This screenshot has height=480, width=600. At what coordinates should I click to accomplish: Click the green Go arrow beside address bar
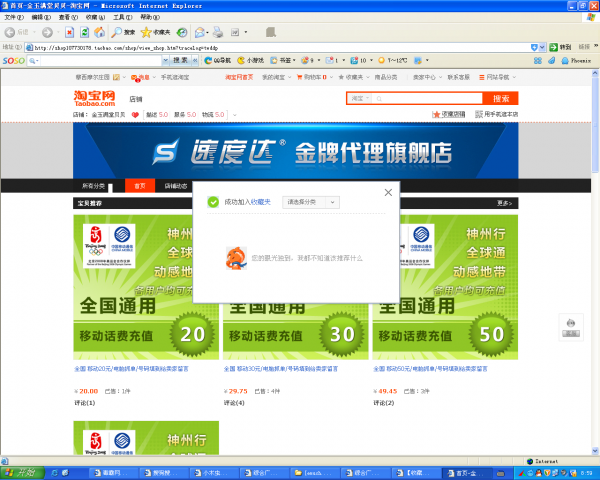(x=553, y=47)
